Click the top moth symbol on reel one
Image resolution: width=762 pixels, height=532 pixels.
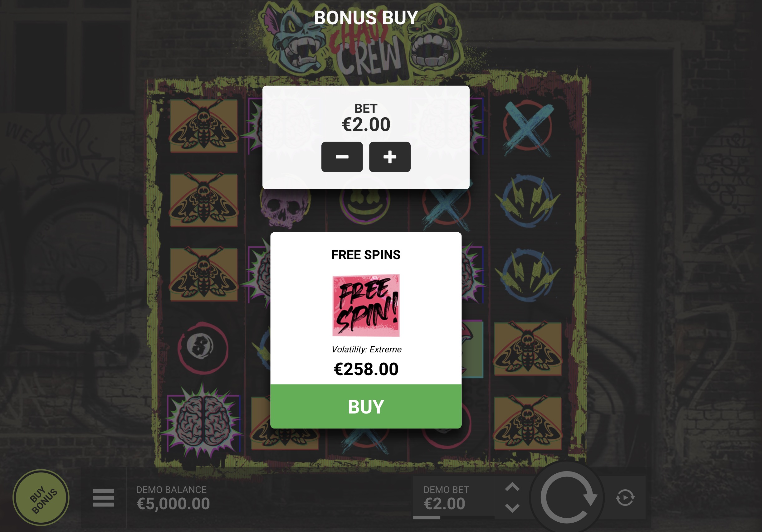(204, 126)
